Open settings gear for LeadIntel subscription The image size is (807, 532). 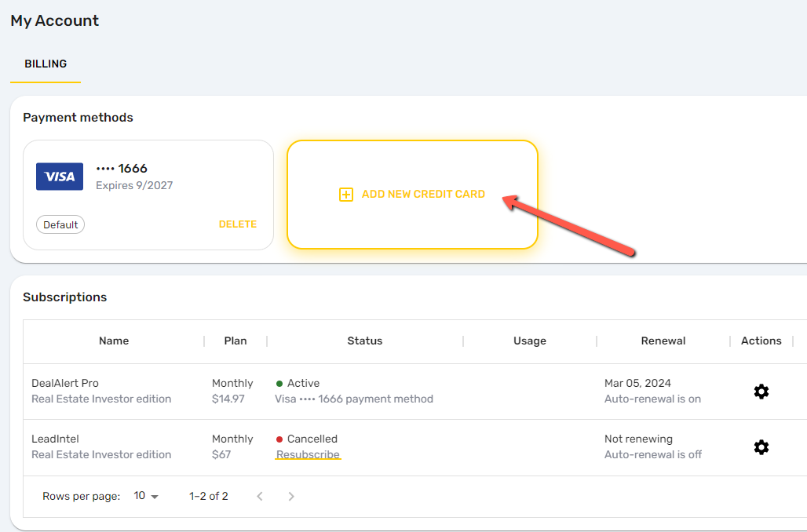click(x=761, y=447)
